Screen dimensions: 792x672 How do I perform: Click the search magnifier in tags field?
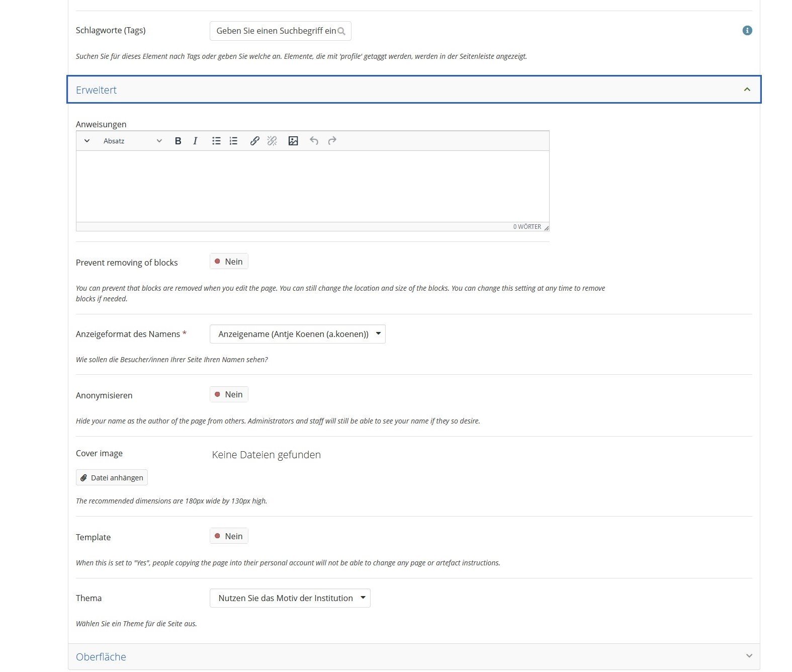[x=341, y=31]
